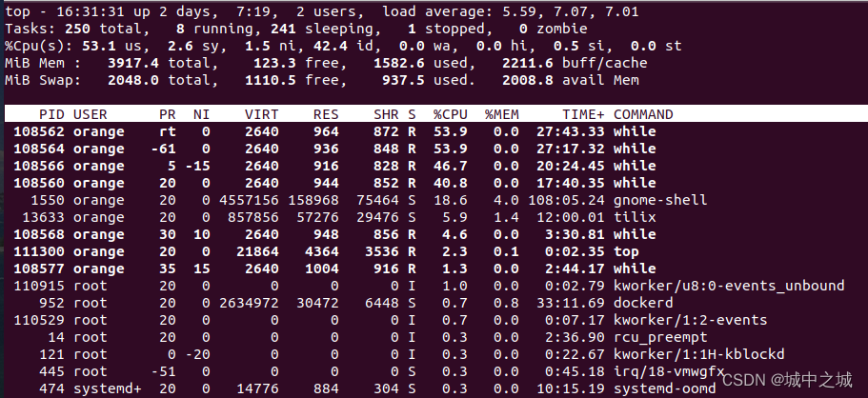This screenshot has height=398, width=868.
Task: Click the 123.3 free memory value
Action: coord(274,63)
